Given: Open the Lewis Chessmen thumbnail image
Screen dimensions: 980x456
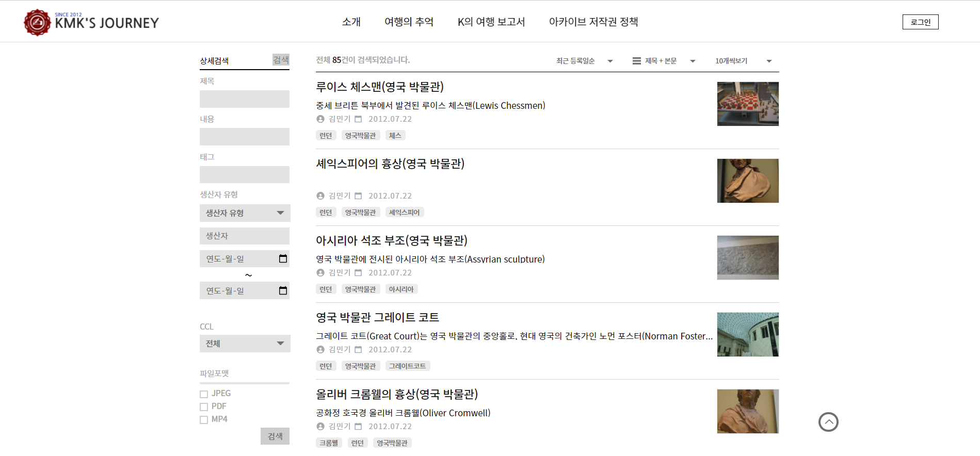Looking at the screenshot, I should tap(747, 104).
